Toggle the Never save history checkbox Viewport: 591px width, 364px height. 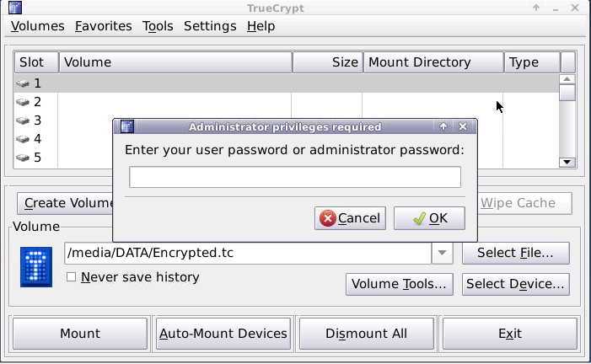pyautogui.click(x=72, y=276)
